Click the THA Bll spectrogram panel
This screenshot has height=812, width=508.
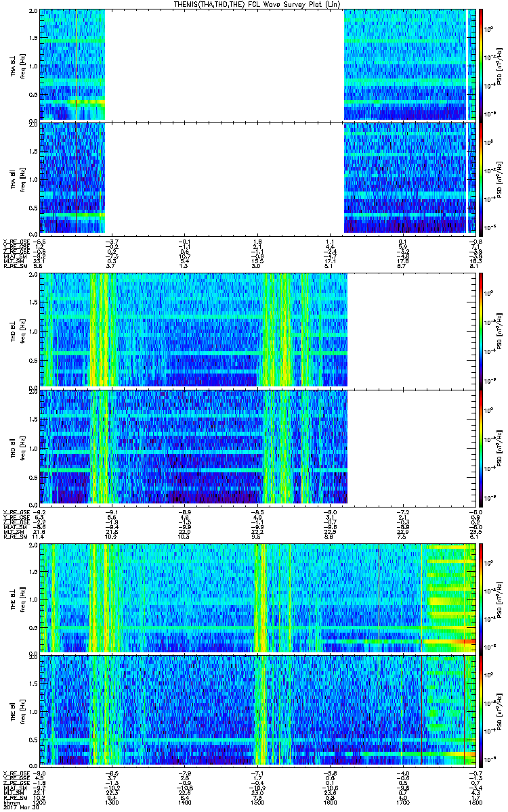[x=257, y=178]
